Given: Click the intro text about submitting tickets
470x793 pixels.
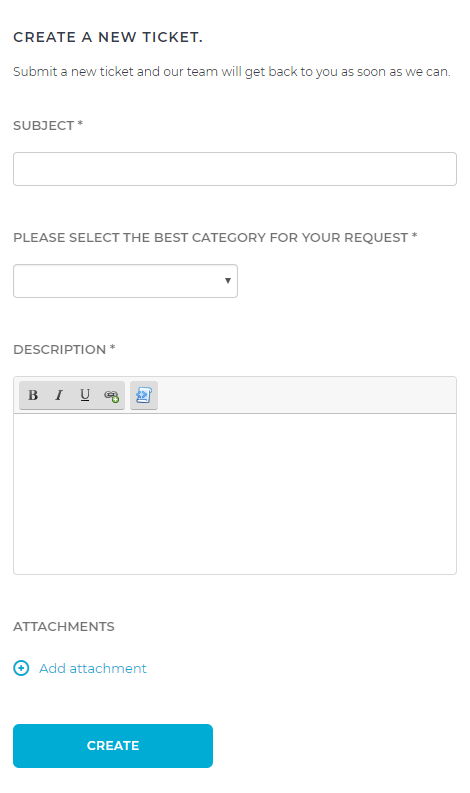Looking at the screenshot, I should (x=232, y=72).
